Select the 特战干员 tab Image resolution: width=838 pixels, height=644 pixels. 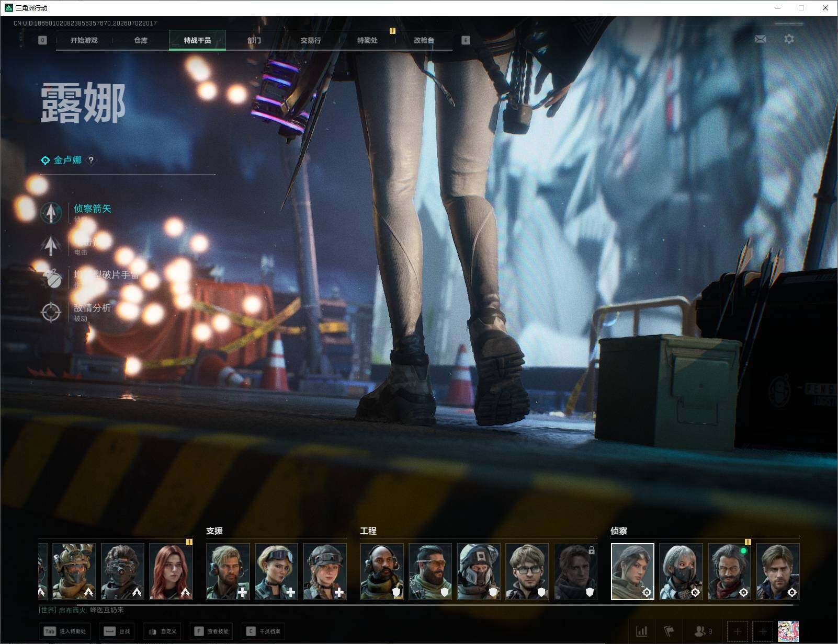[x=197, y=40]
